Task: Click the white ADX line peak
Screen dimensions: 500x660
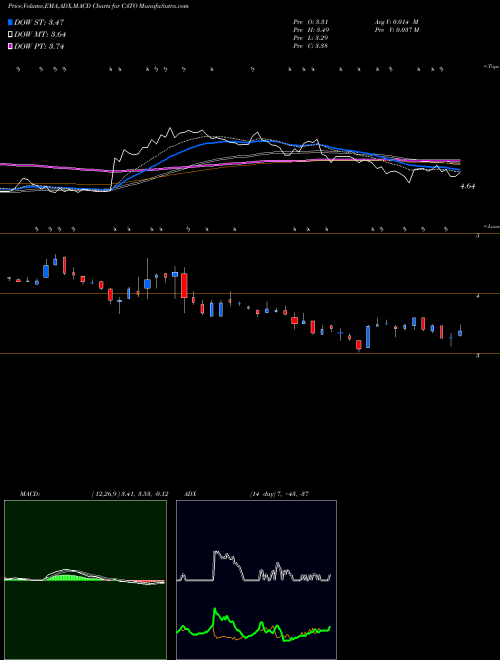Action: click(x=216, y=552)
